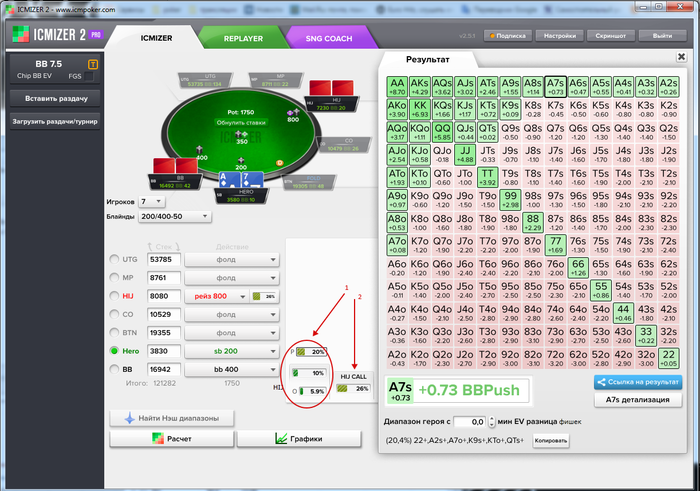Screen dimensions: 700x491
Task: Click the share icon on Ссылка на результат
Action: 601,382
